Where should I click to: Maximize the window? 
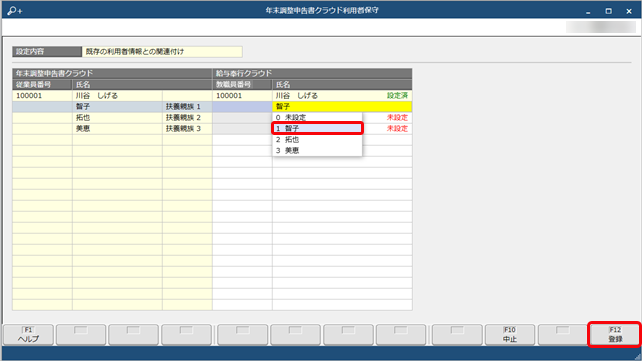(608, 11)
